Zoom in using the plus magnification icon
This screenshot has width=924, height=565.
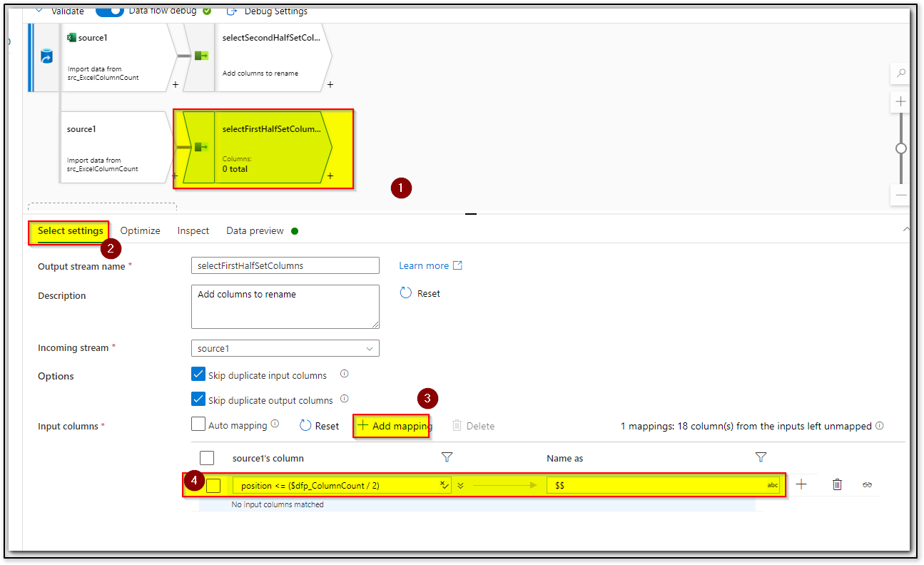[900, 101]
